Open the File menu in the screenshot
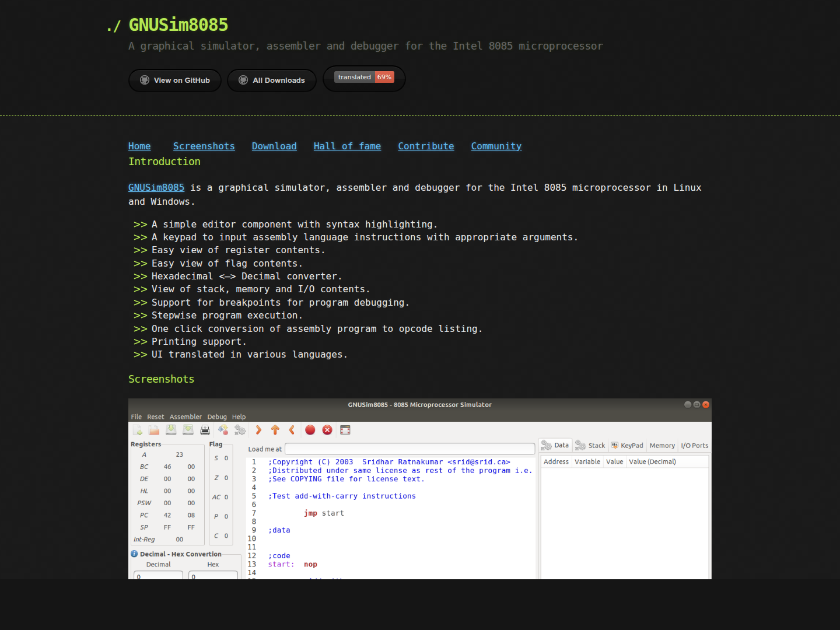 tap(136, 417)
